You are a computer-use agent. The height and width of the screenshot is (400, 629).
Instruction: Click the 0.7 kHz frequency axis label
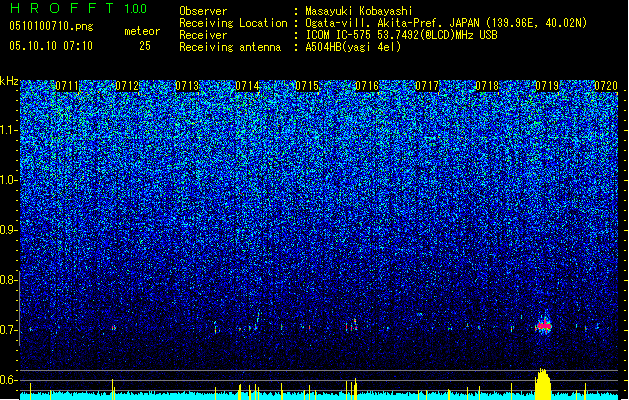[9, 330]
